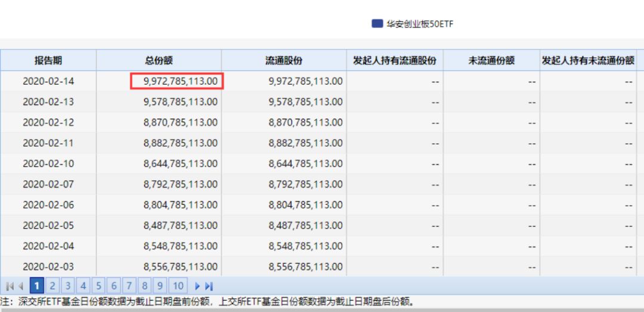Select the 2020-02-13 date cell

(x=48, y=102)
